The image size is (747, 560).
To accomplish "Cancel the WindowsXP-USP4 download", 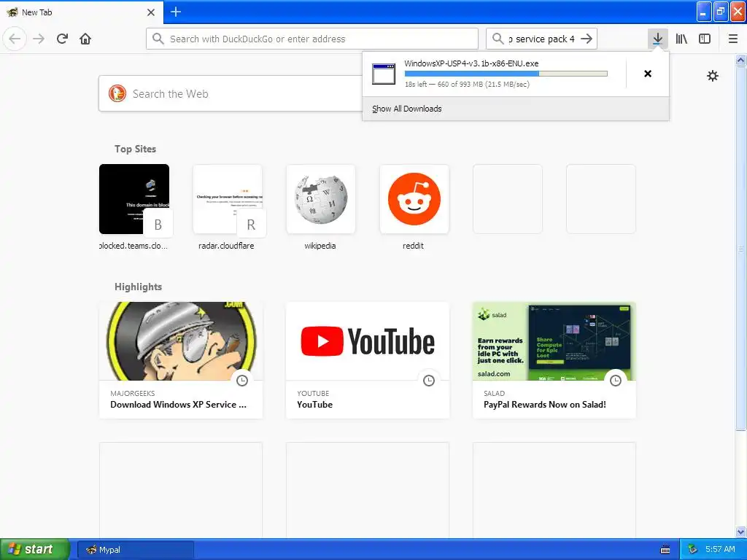I will (648, 74).
